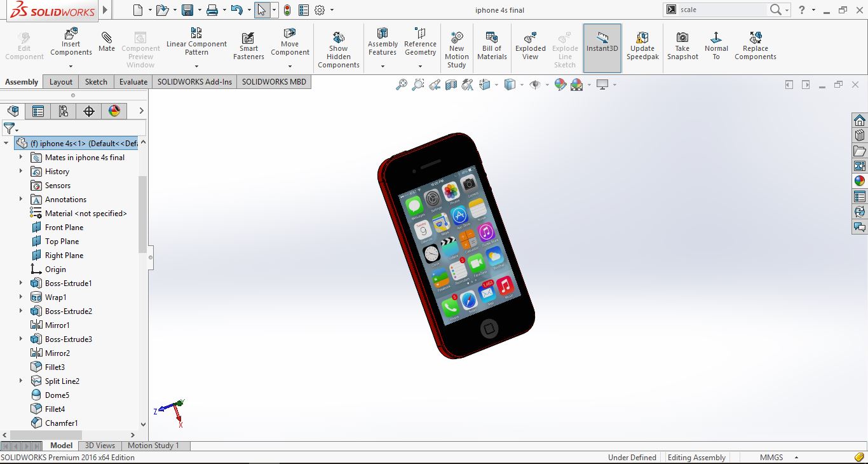Open the FeatureManager design tree tab
868x464 pixels.
(x=13, y=111)
